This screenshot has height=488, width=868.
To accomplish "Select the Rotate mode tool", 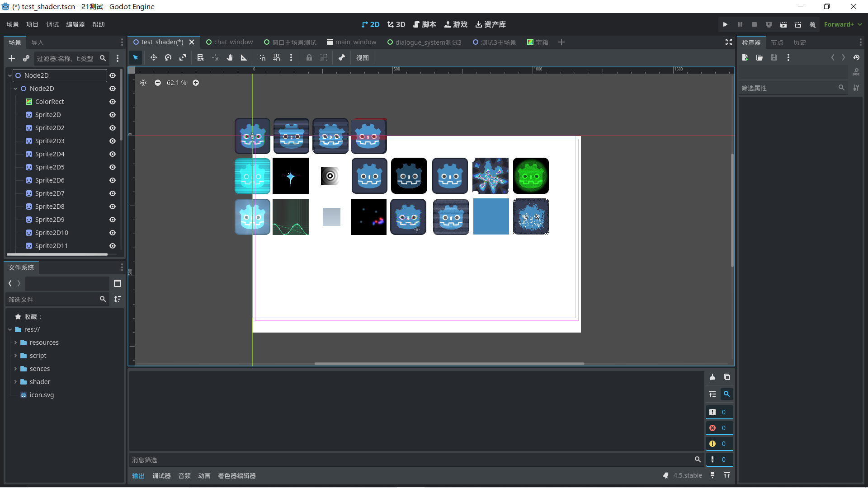I will tap(168, 58).
